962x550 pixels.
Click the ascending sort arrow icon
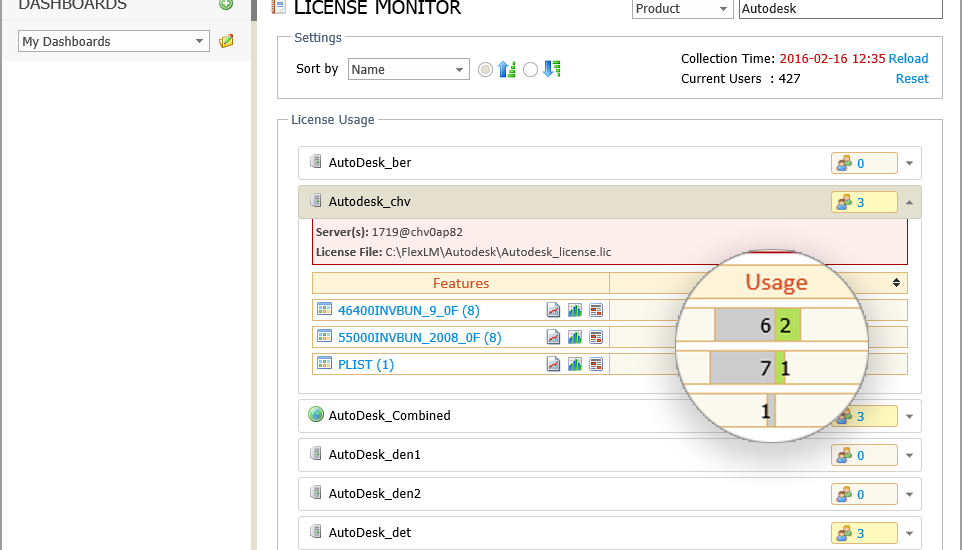point(507,69)
